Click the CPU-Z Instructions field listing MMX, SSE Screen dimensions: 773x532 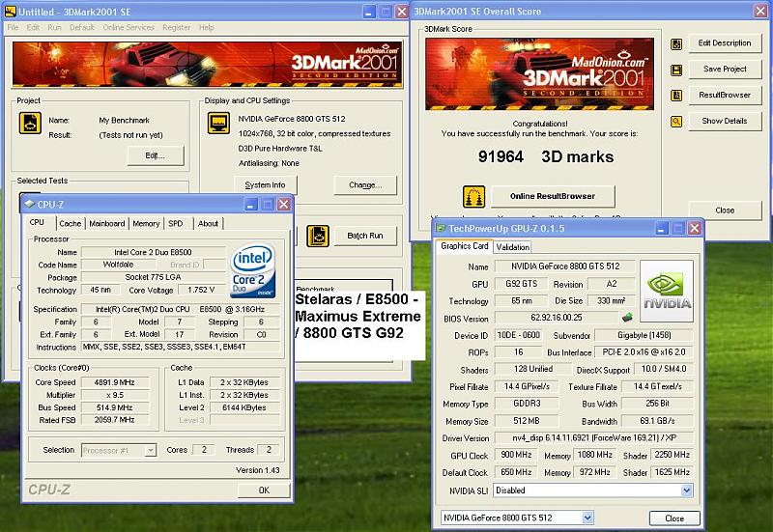(x=181, y=347)
